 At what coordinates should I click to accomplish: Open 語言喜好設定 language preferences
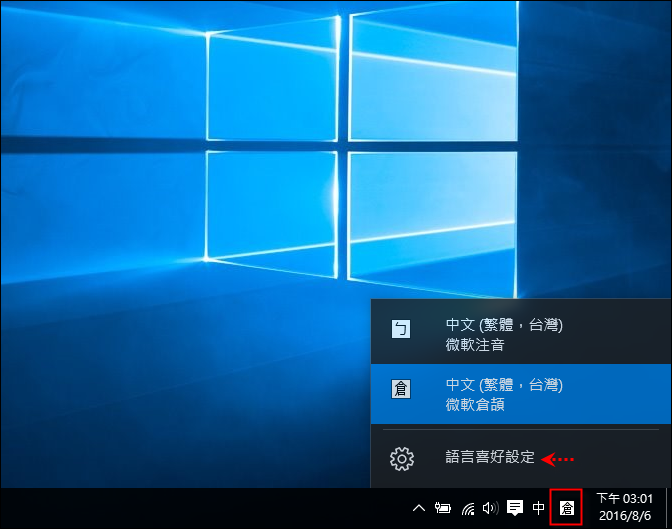pyautogui.click(x=521, y=458)
